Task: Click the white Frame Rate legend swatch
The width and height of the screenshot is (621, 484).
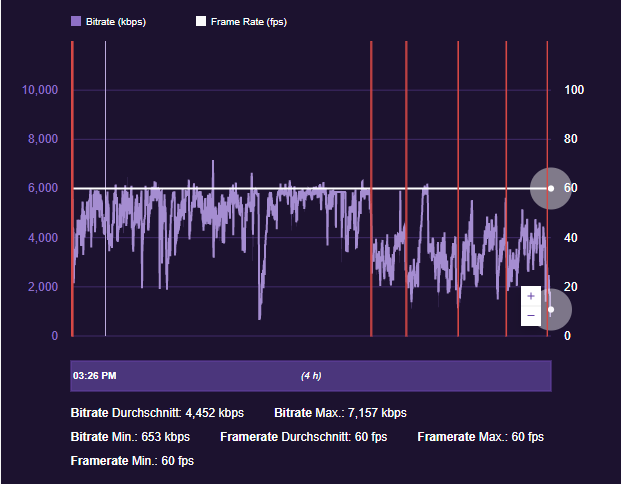Action: (x=201, y=21)
